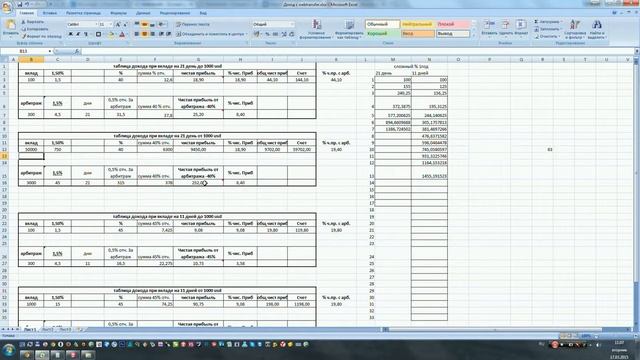The height and width of the screenshot is (360, 640).
Task: Open Найти и выделить menu
Action: 597,29
